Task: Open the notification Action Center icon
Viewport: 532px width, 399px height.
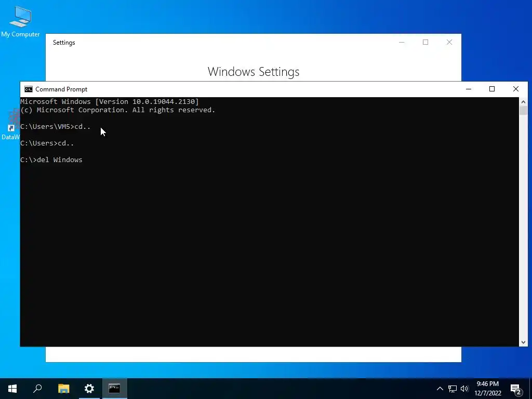Action: [x=516, y=390]
